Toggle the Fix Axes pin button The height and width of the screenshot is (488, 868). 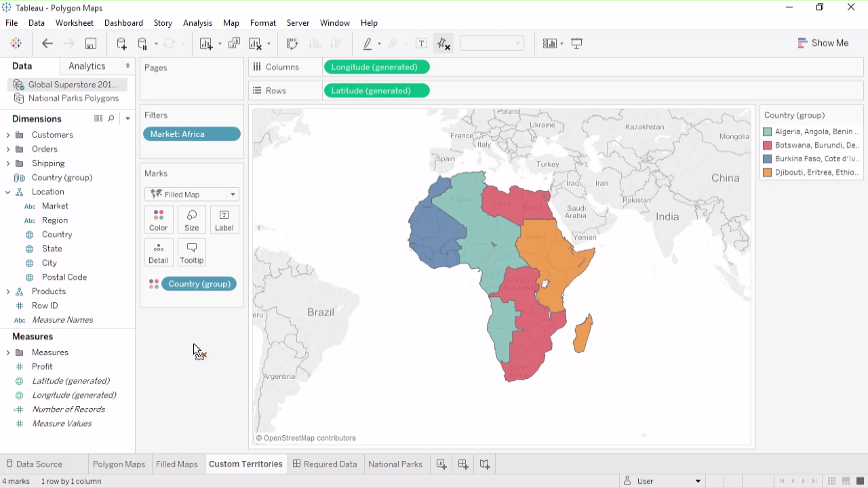[x=444, y=43]
